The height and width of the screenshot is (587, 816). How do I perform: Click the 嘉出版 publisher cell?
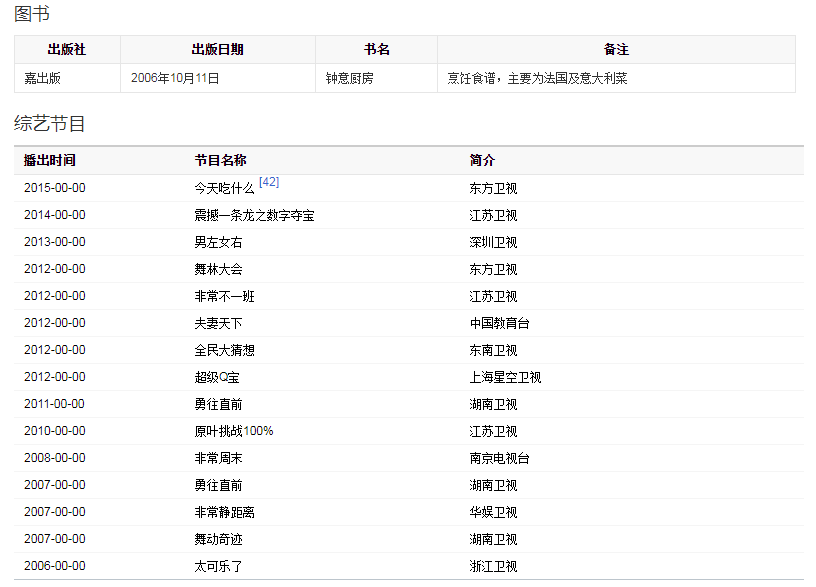point(43,78)
